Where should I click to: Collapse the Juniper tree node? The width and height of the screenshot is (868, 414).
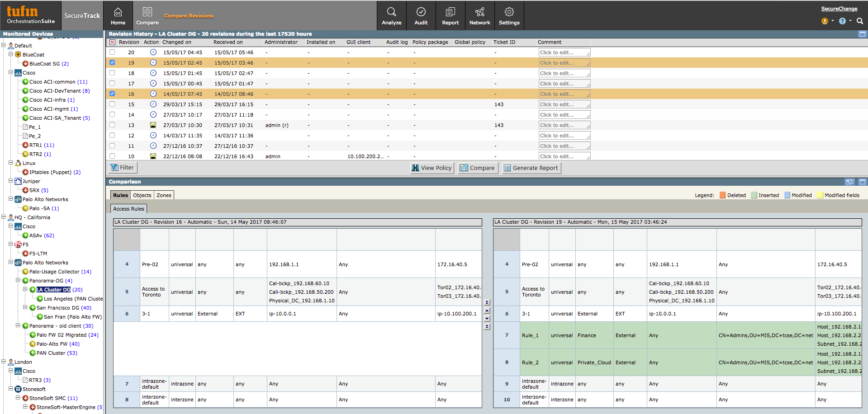(11, 180)
